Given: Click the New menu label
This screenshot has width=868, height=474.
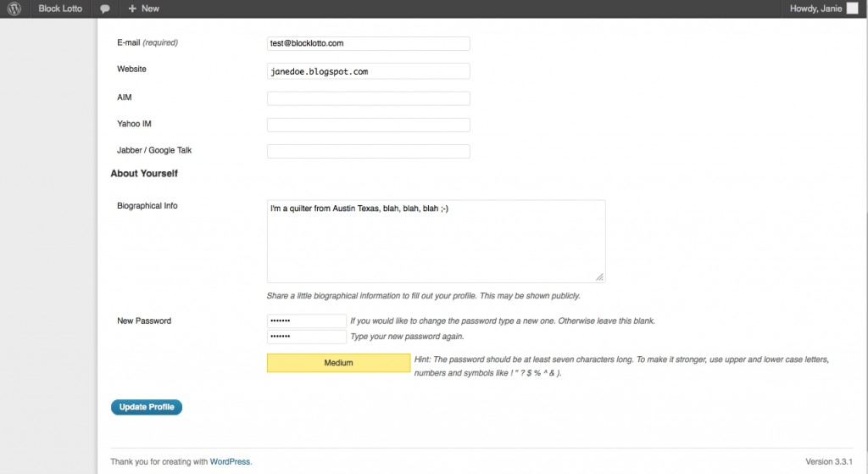Looking at the screenshot, I should tap(150, 8).
